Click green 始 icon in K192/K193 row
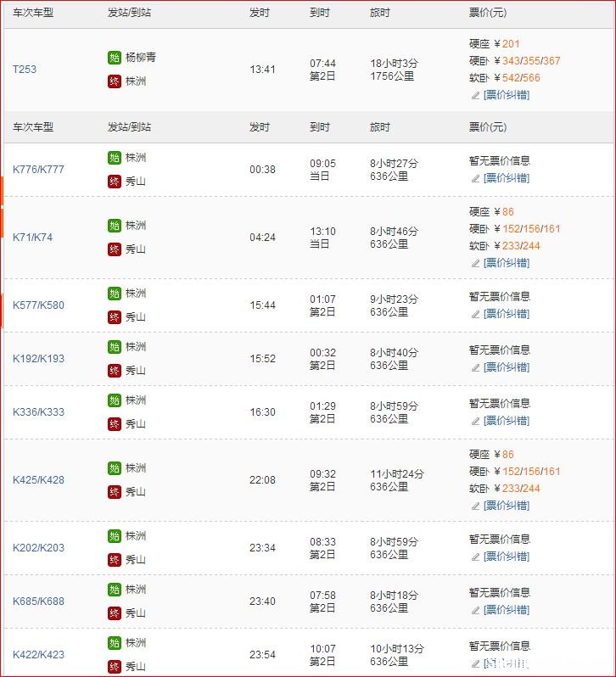Viewport: 616px width, 677px height. tap(115, 347)
